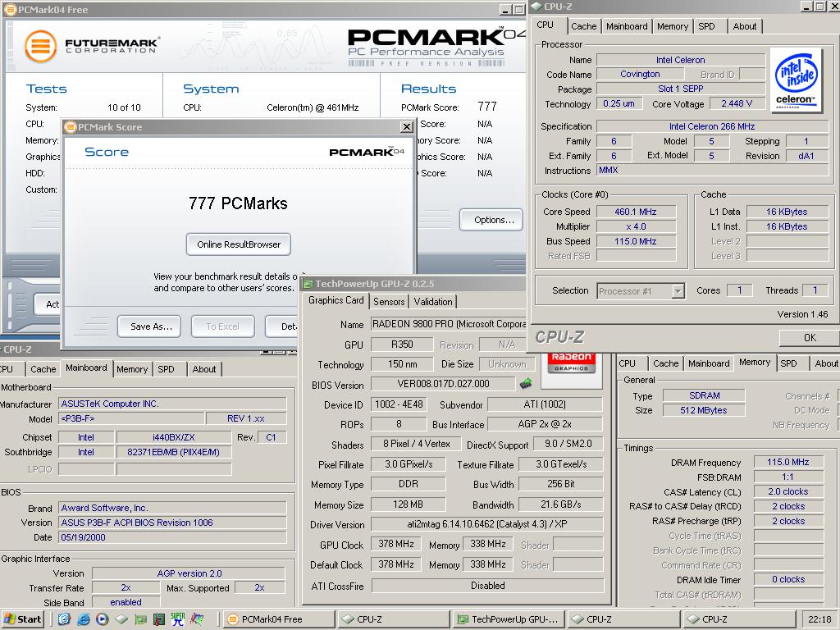Open Cache tab in motherboard CPU-Z window
The image size is (840, 630).
pyautogui.click(x=43, y=369)
